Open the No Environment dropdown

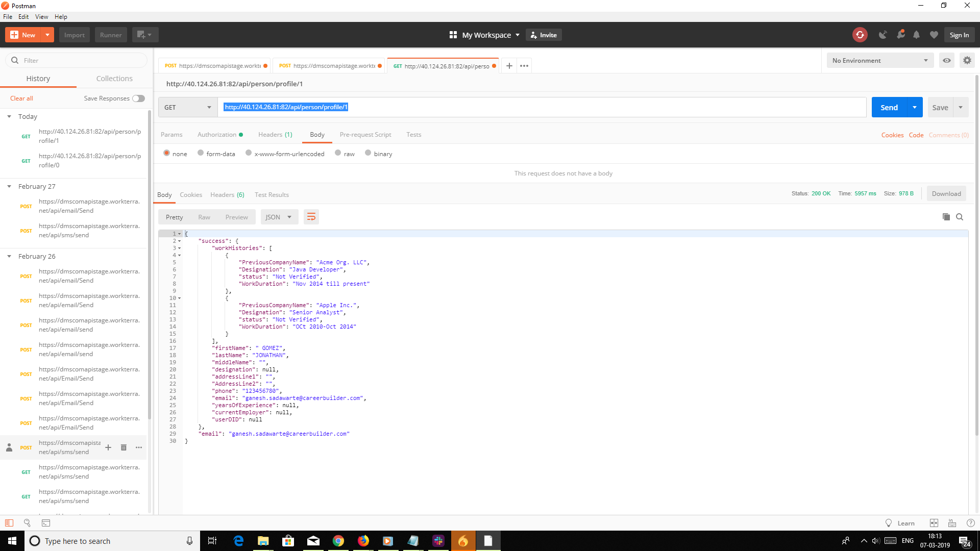(880, 60)
